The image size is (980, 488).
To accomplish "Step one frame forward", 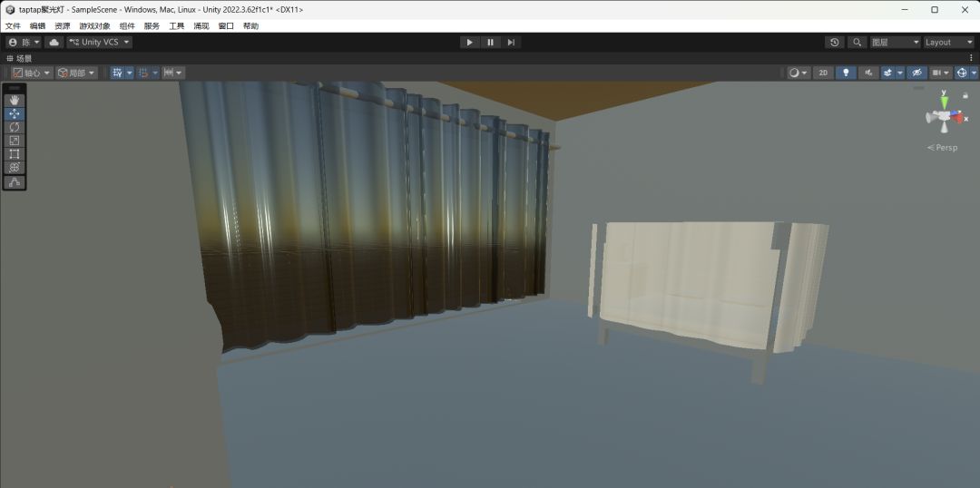I will [511, 43].
